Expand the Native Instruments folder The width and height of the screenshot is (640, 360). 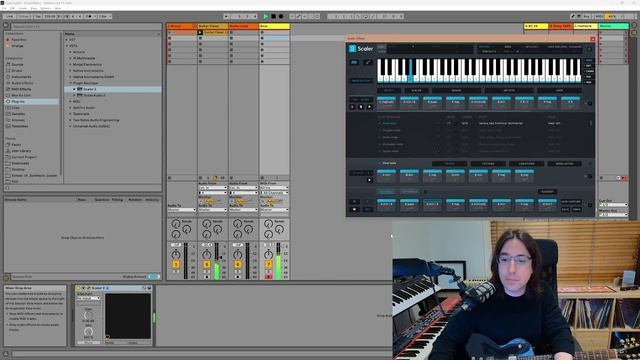tap(70, 71)
